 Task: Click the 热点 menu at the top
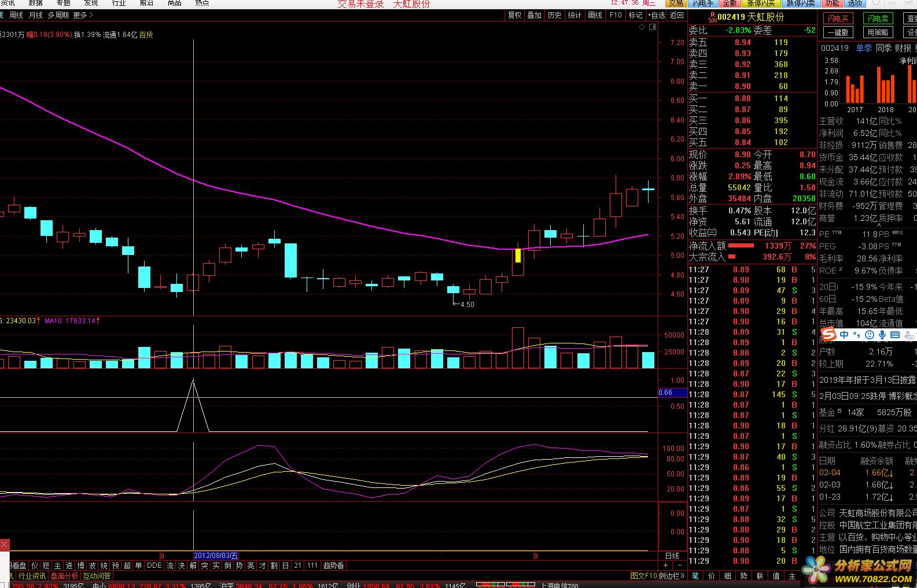point(202,3)
